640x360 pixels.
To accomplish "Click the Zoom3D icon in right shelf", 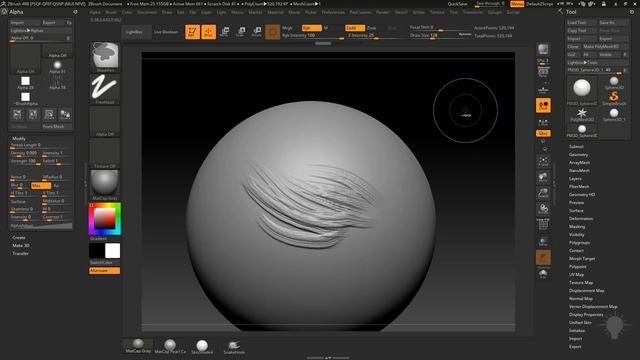I will coord(543,193).
